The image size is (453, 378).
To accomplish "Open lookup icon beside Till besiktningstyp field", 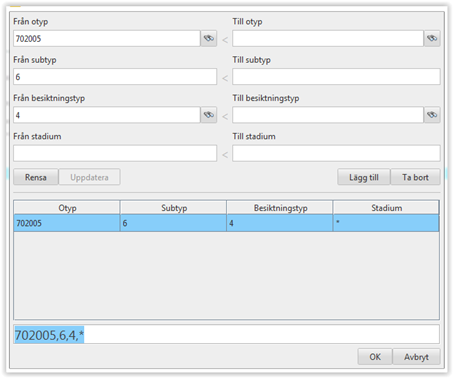I will (432, 115).
